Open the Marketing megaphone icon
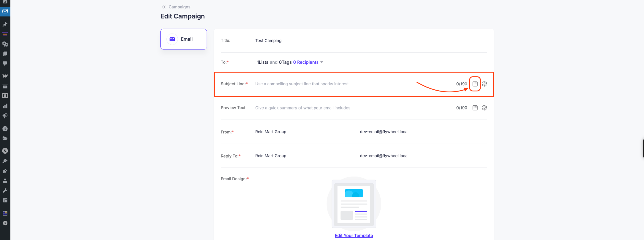The image size is (644, 240). click(5, 116)
